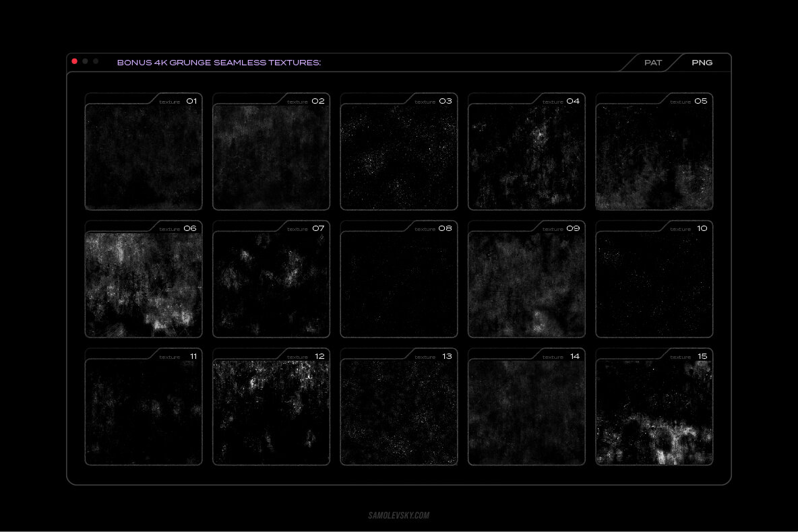Select texture 14 thumbnail

coord(526,411)
